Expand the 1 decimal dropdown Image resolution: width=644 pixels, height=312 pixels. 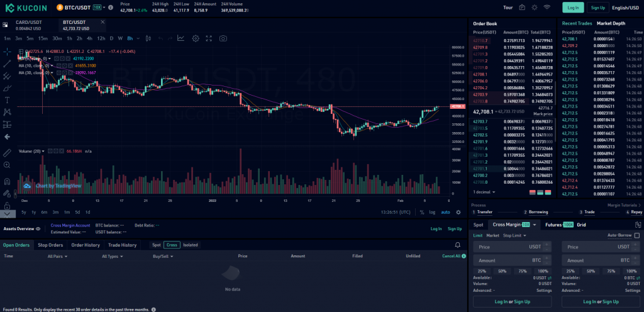484,192
